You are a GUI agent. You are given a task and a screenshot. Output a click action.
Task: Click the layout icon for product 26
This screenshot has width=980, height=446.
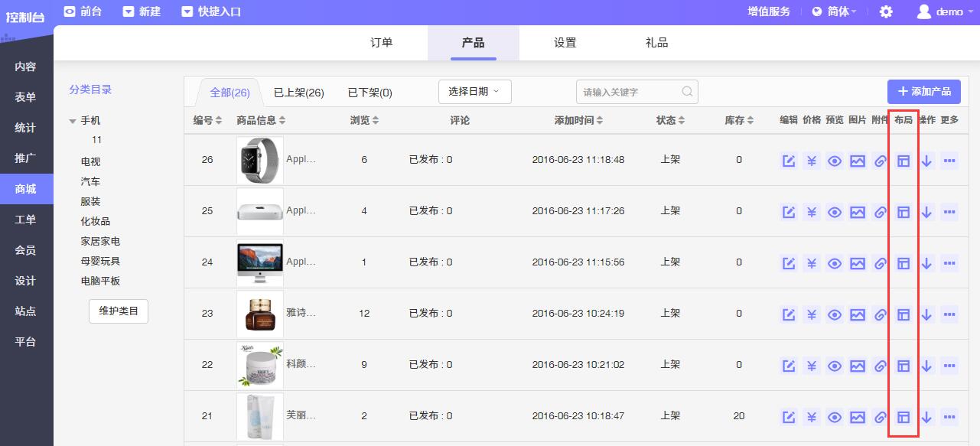(x=903, y=161)
